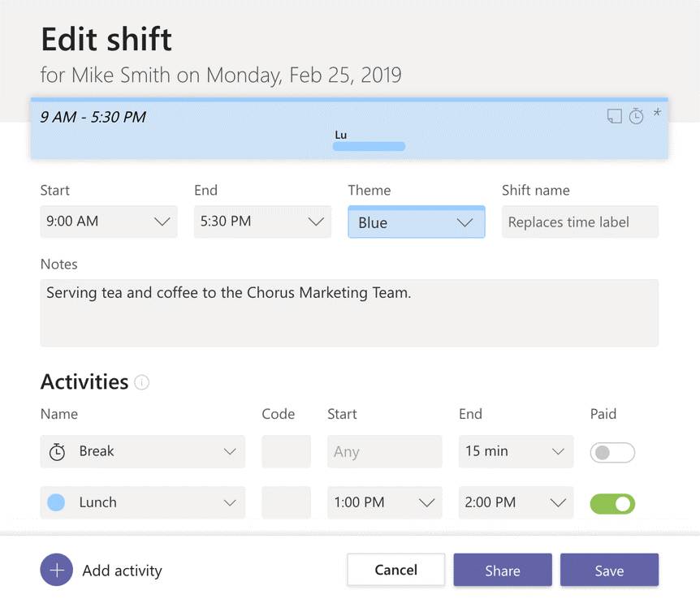The height and width of the screenshot is (616, 700).
Task: Click the blue Lunch color dot
Action: tap(56, 502)
